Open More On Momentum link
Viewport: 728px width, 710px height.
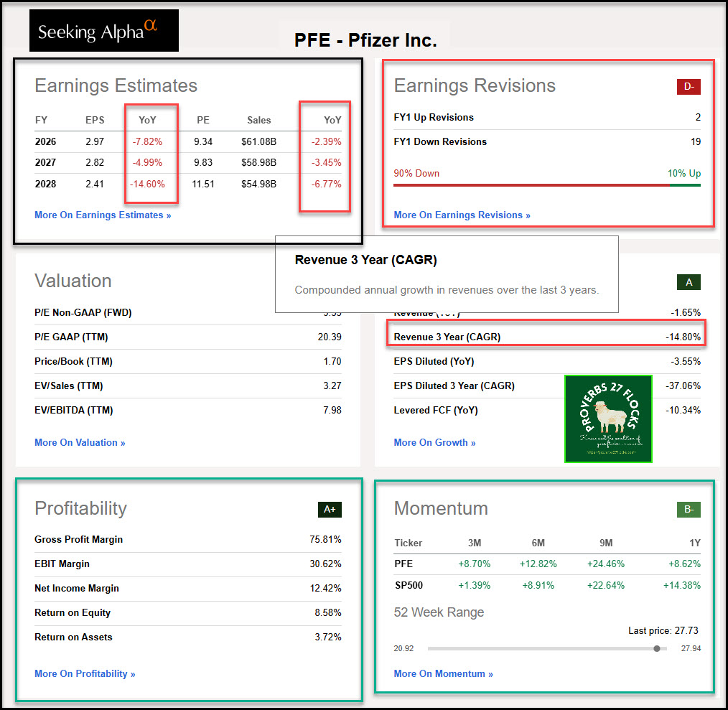pos(443,673)
